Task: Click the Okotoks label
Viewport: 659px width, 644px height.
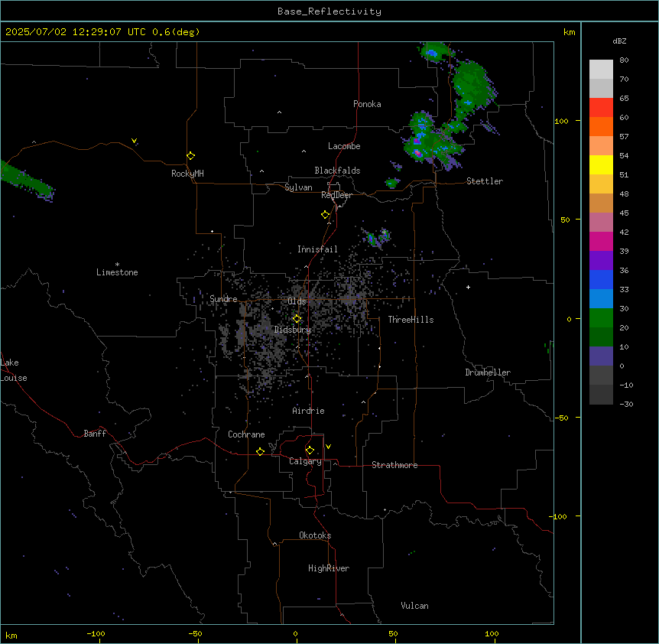Action: click(x=315, y=535)
